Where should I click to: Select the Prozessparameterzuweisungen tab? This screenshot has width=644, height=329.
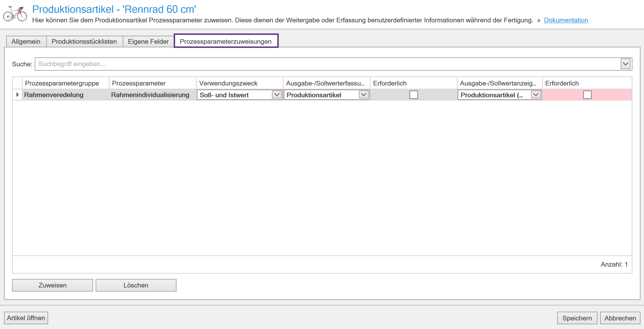pyautogui.click(x=225, y=42)
